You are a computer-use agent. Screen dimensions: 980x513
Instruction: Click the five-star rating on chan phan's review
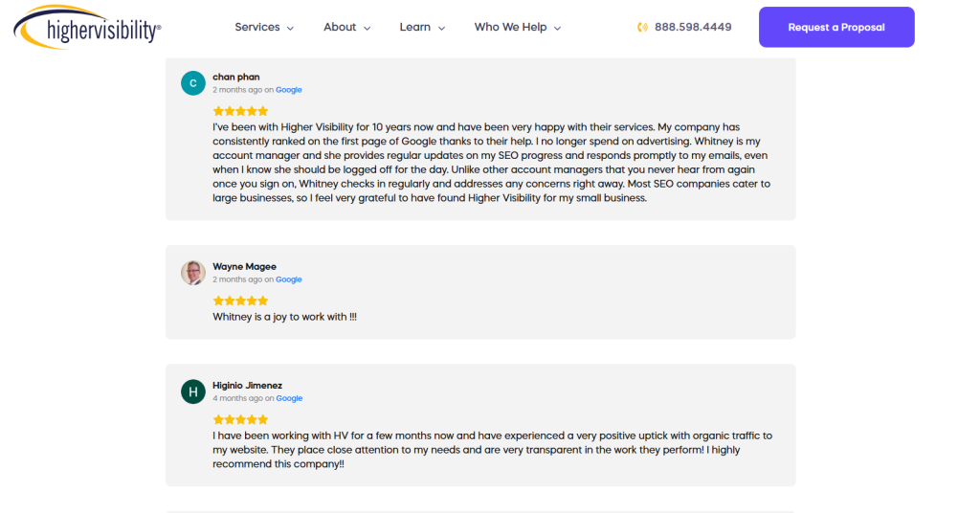tap(240, 111)
